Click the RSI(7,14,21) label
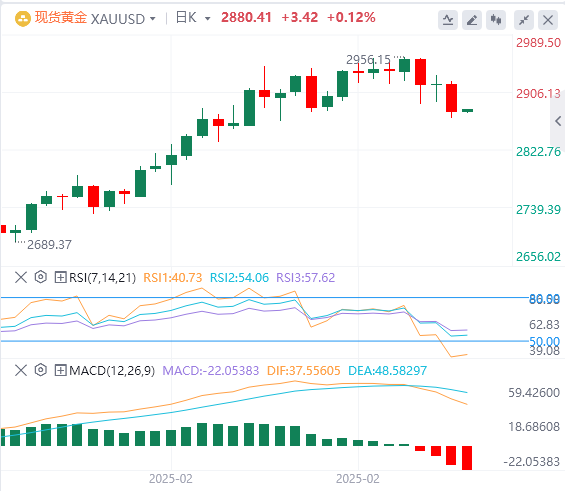The height and width of the screenshot is (491, 565). tap(102, 278)
